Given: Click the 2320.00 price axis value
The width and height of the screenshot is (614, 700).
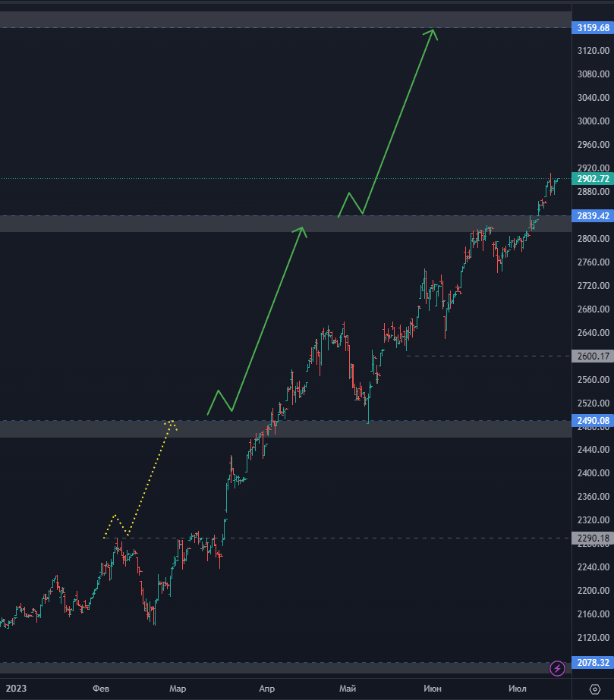Looking at the screenshot, I should 593,520.
